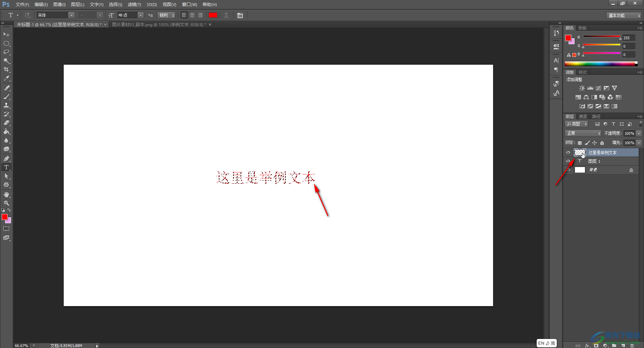This screenshot has width=644, height=348.
Task: Open the layer filter 类型 dropdown
Action: pyautogui.click(x=577, y=124)
